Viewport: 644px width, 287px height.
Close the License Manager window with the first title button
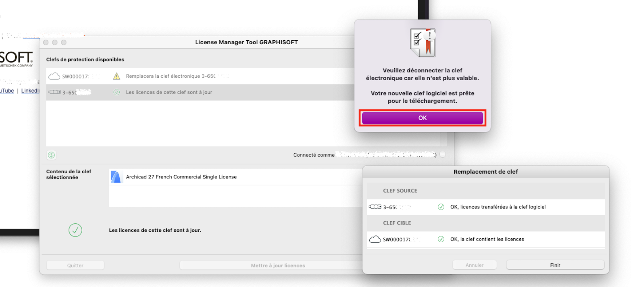(x=46, y=43)
